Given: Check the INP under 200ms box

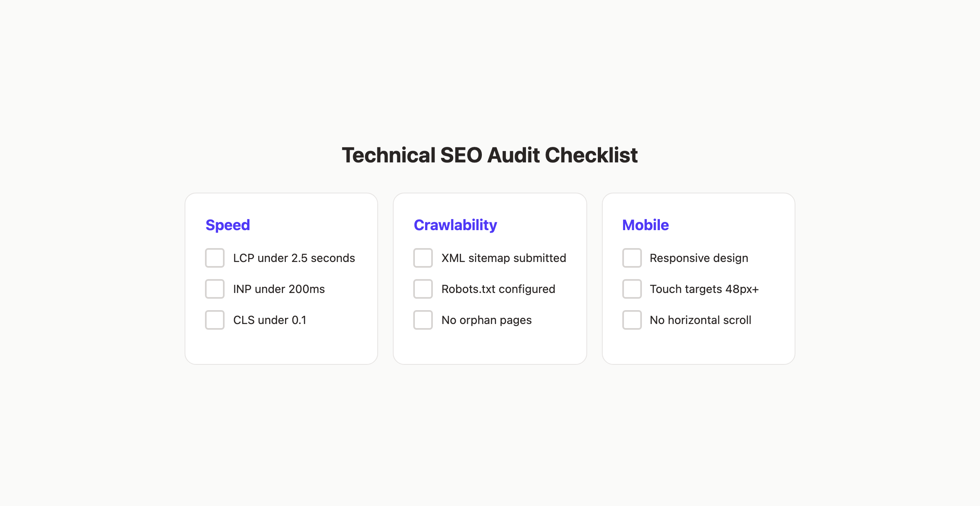Looking at the screenshot, I should 214,289.
